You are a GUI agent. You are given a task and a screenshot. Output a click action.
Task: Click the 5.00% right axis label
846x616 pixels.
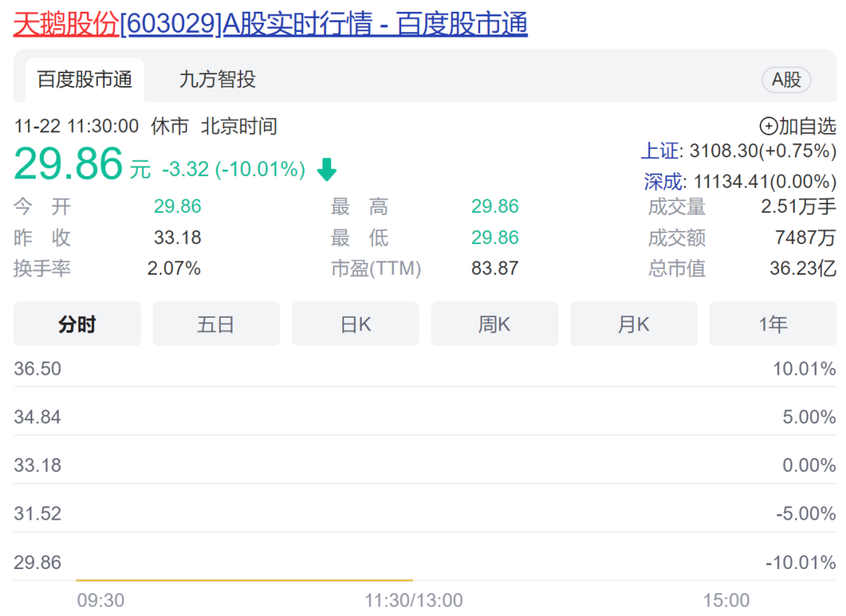809,417
